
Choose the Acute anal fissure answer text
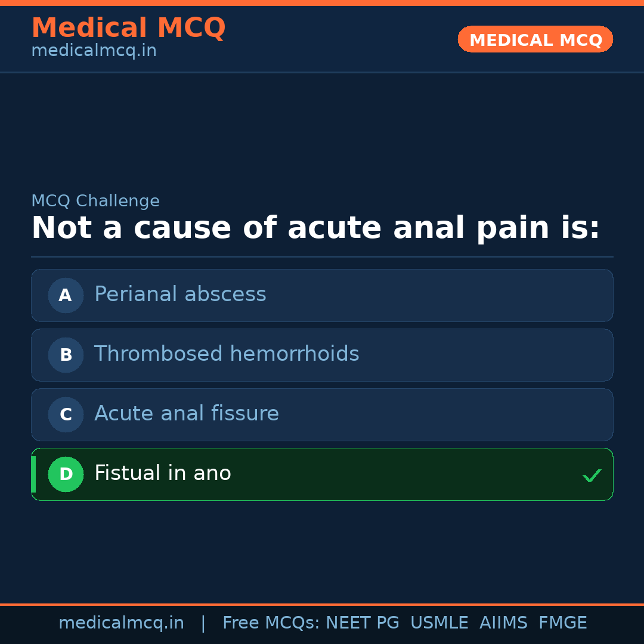[x=187, y=414]
